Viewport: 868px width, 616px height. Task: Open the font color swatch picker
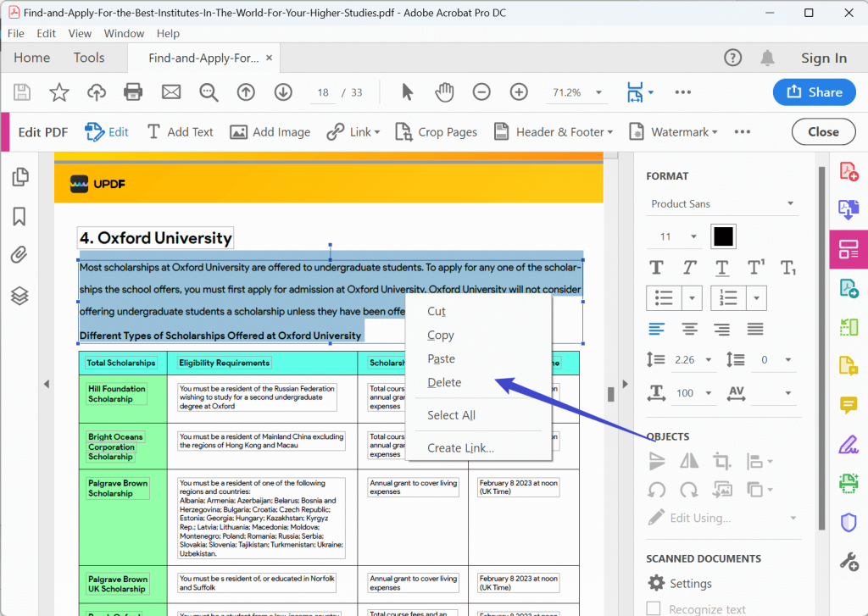point(723,236)
